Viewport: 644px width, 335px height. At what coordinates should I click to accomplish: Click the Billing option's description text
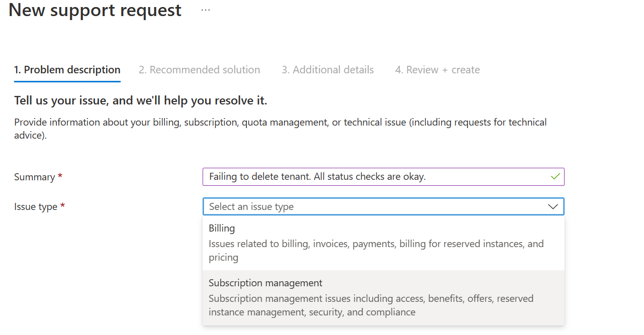point(376,250)
